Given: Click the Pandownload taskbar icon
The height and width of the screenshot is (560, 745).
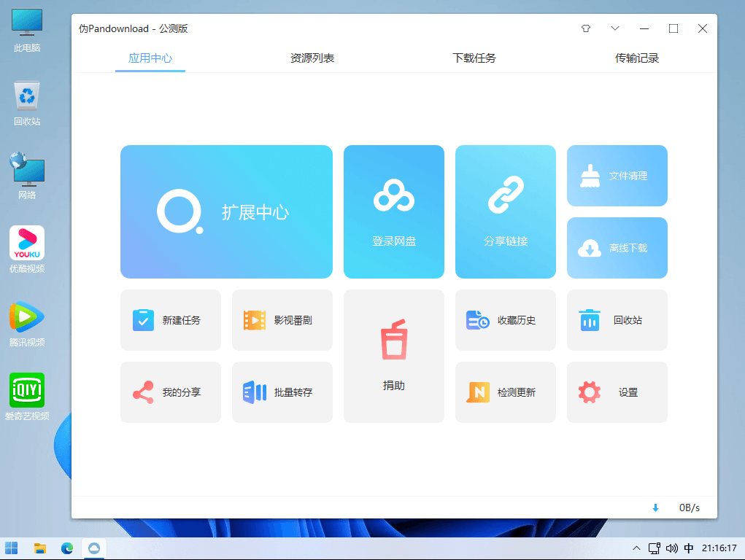Looking at the screenshot, I should point(94,548).
